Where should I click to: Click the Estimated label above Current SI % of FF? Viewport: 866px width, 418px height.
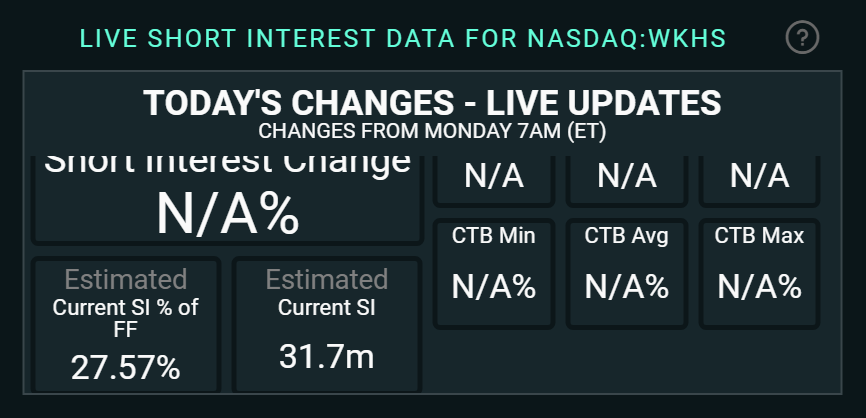coord(126,279)
